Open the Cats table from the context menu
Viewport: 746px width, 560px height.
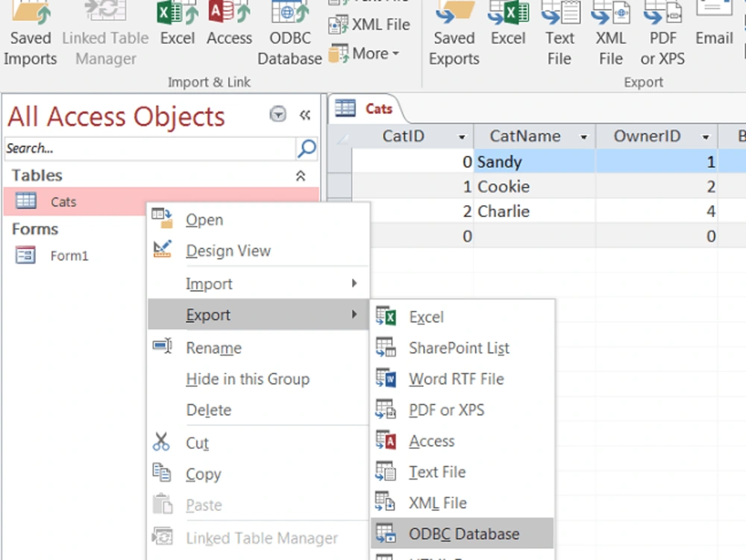tap(204, 220)
